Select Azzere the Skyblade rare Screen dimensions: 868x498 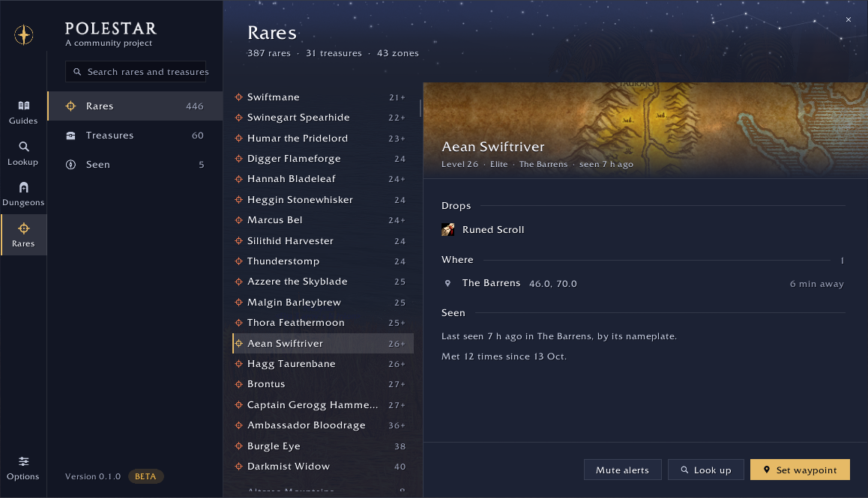point(323,282)
